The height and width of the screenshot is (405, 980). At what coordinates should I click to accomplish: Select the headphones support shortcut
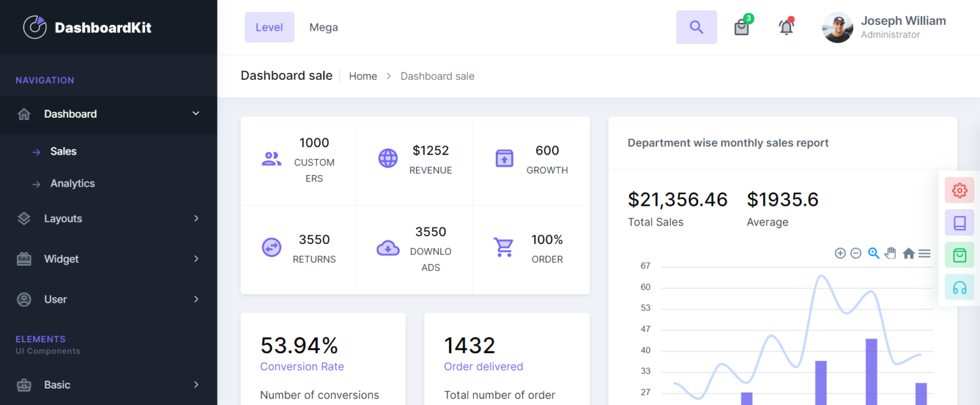(x=959, y=287)
